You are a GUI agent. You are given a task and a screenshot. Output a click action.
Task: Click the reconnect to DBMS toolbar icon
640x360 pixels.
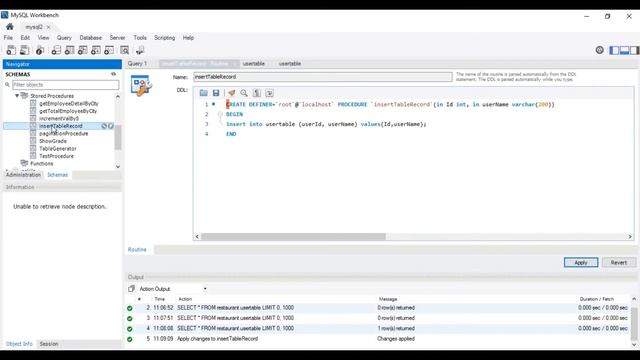(x=140, y=50)
